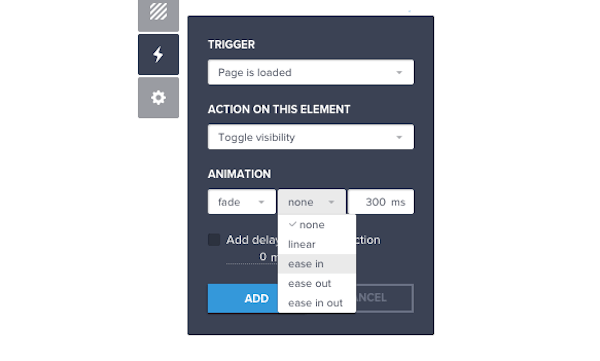Click the 300 ms duration field
This screenshot has width=600, height=361.
click(381, 201)
